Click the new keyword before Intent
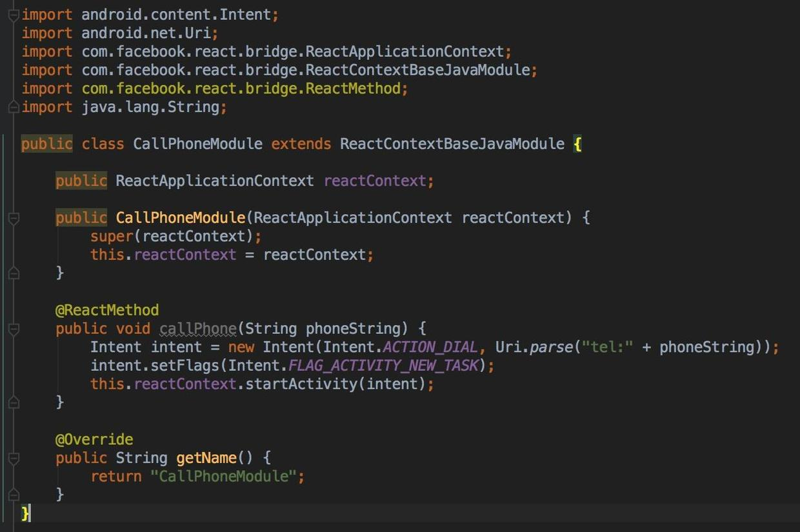 pos(241,347)
